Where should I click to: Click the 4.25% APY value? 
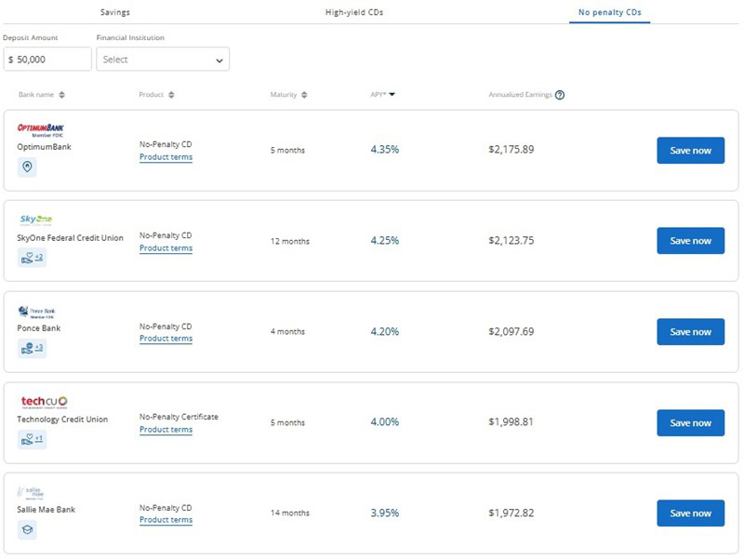click(x=385, y=241)
